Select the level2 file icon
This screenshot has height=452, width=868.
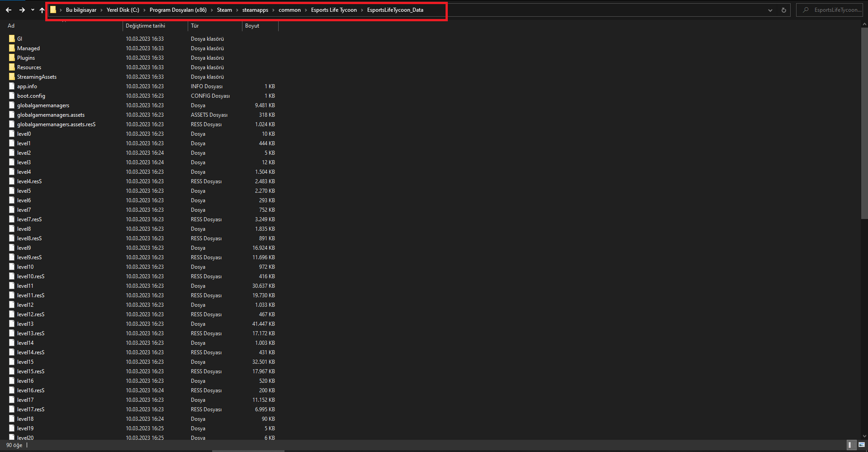[x=12, y=152]
